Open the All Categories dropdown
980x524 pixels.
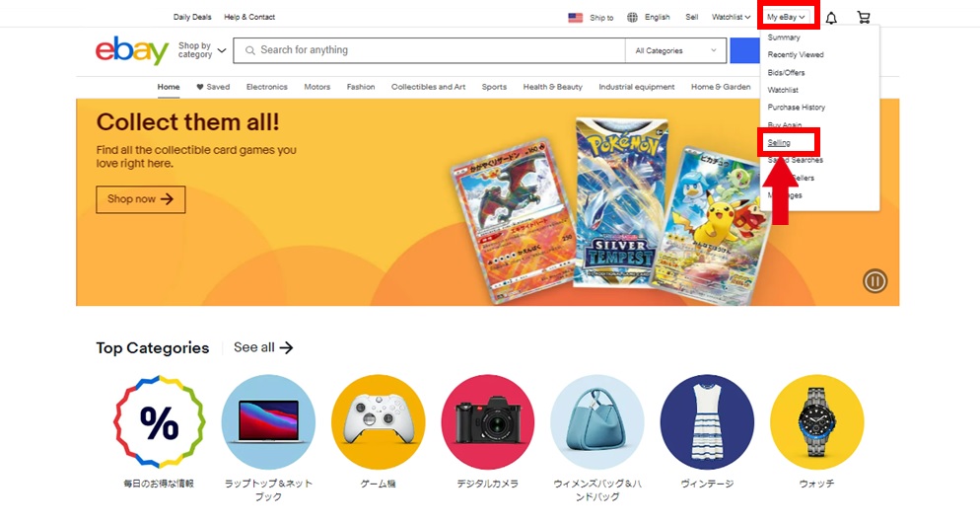coord(675,50)
